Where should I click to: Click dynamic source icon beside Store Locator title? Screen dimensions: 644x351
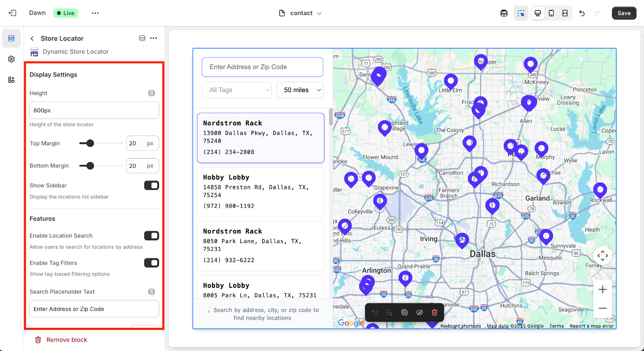(x=142, y=38)
